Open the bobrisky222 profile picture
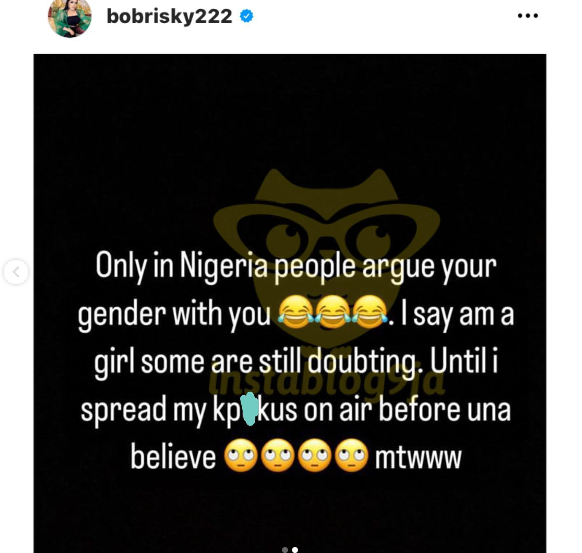The width and height of the screenshot is (582, 553). 69,17
